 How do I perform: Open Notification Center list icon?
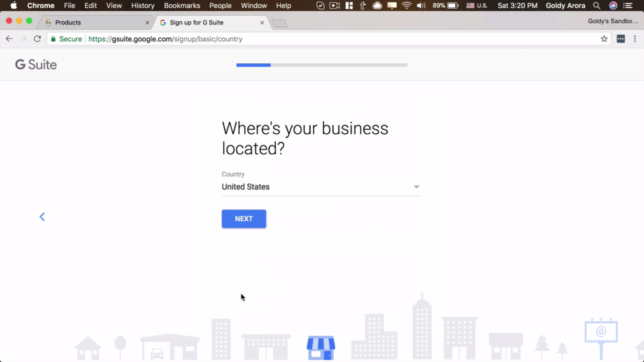click(x=628, y=6)
